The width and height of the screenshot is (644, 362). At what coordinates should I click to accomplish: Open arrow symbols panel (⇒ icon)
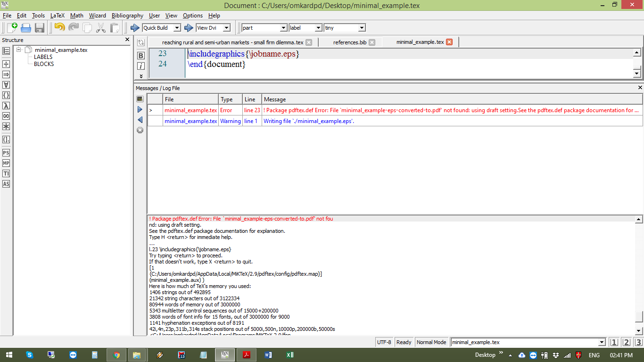click(x=6, y=74)
